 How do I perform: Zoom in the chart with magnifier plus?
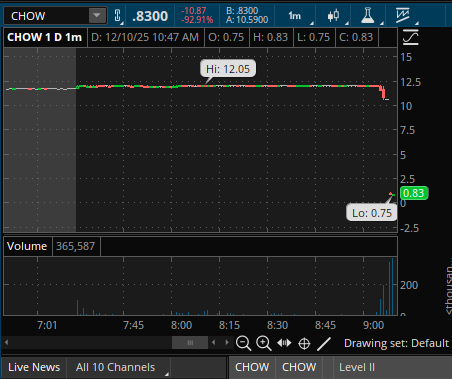point(264,343)
